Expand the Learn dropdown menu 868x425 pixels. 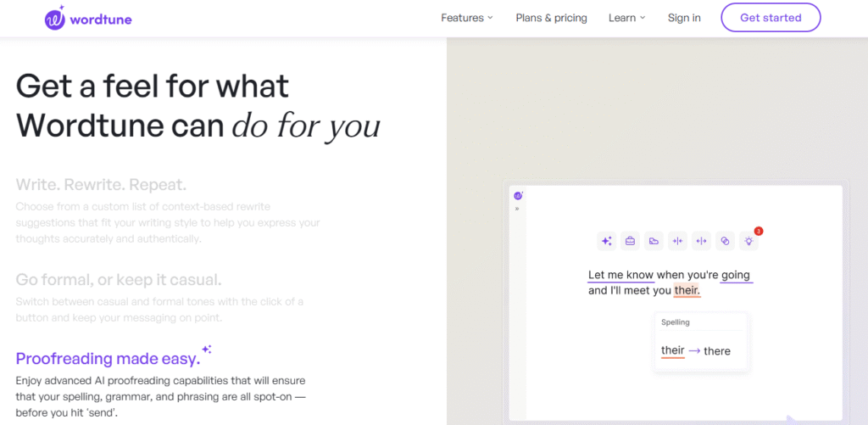coord(626,18)
